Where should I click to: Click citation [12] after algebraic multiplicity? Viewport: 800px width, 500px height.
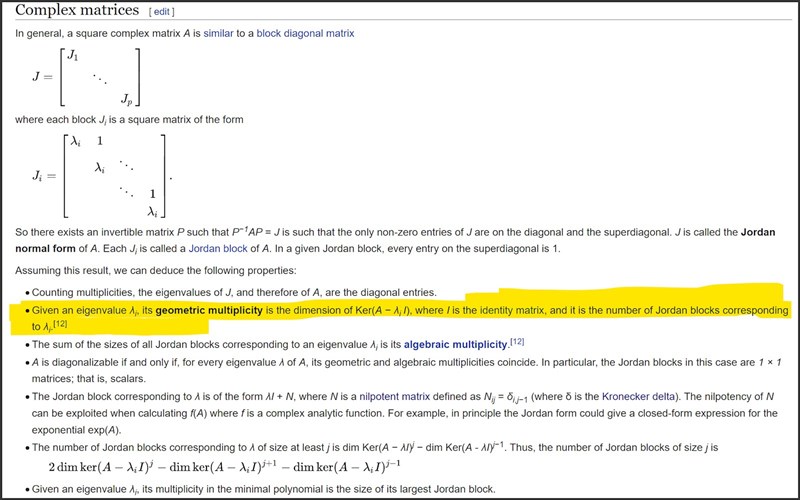(x=517, y=341)
